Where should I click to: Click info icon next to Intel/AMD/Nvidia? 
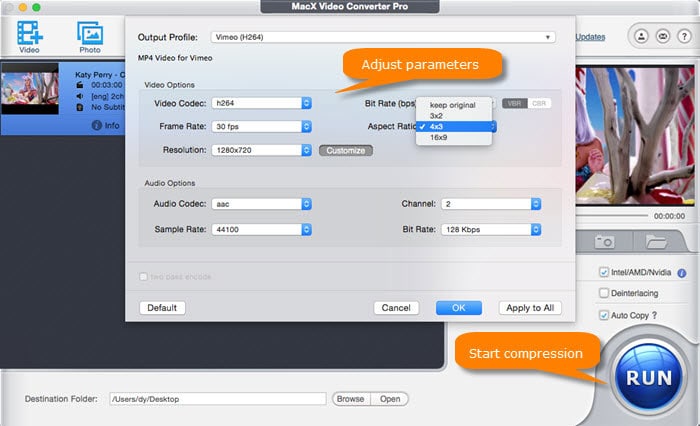coord(682,273)
